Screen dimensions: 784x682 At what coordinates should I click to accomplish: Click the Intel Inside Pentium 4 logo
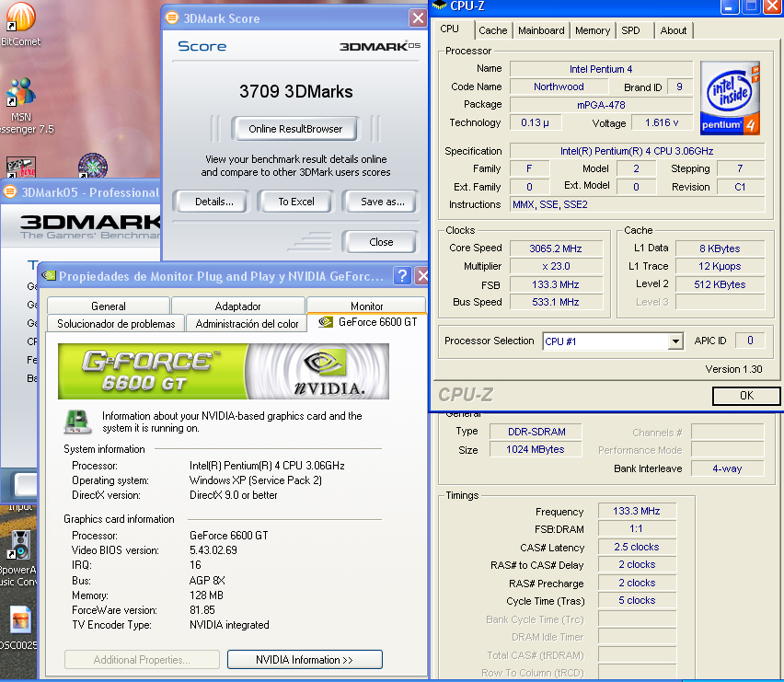(731, 98)
